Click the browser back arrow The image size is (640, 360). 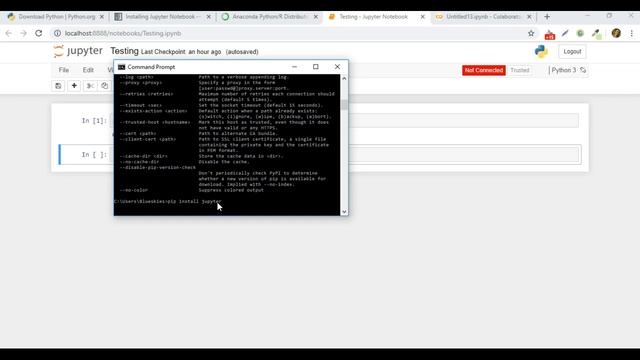pos(9,33)
